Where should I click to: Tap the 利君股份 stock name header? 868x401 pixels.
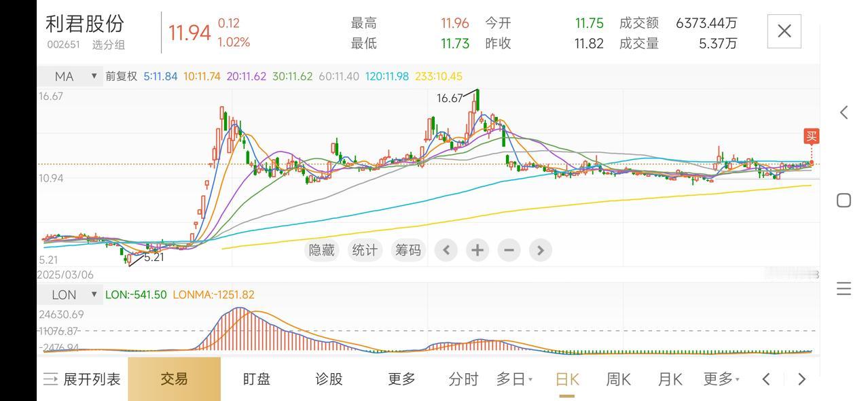pos(84,24)
